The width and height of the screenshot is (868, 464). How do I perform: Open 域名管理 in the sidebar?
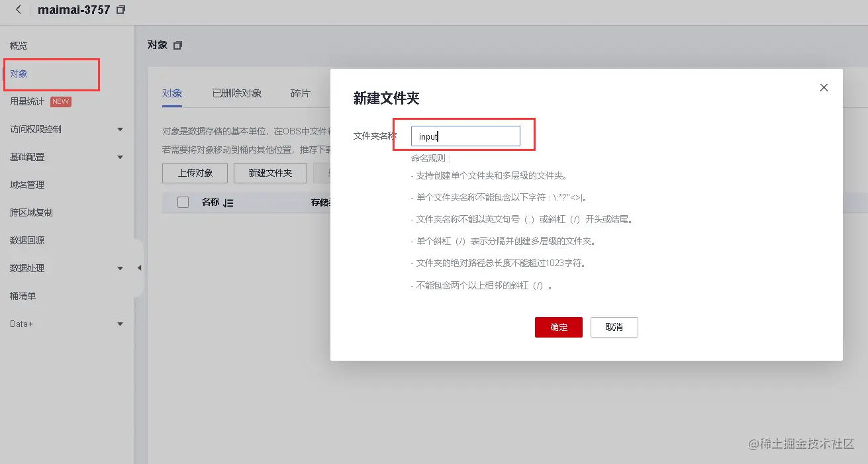click(27, 185)
